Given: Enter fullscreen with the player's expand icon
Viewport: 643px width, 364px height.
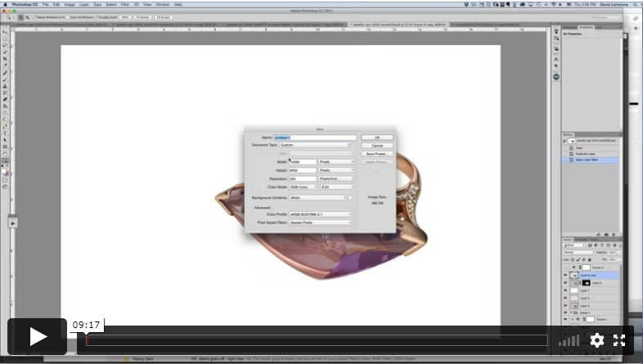Looking at the screenshot, I should click(619, 339).
